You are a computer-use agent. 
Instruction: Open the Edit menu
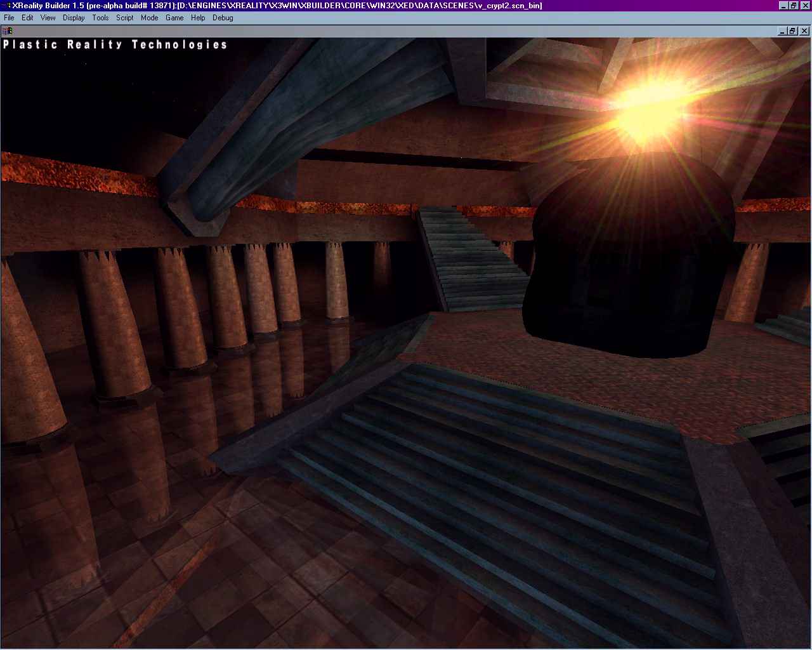(x=27, y=18)
